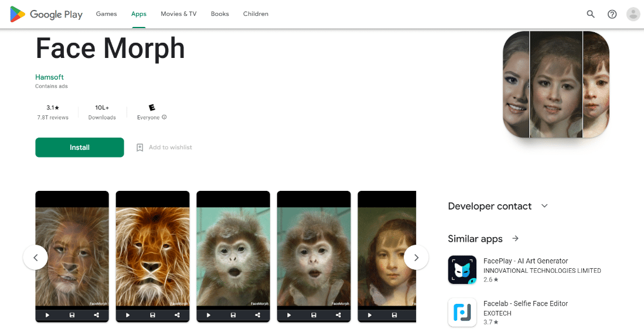Screen dimensions: 644x329
Task: Click share icon on first lion screenshot
Action: (x=97, y=315)
